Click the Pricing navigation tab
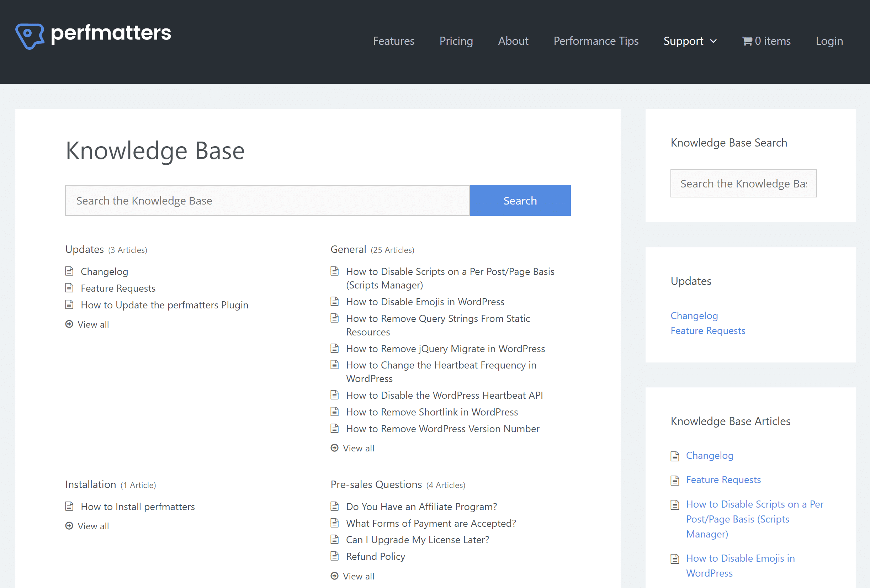870x588 pixels. coord(457,41)
